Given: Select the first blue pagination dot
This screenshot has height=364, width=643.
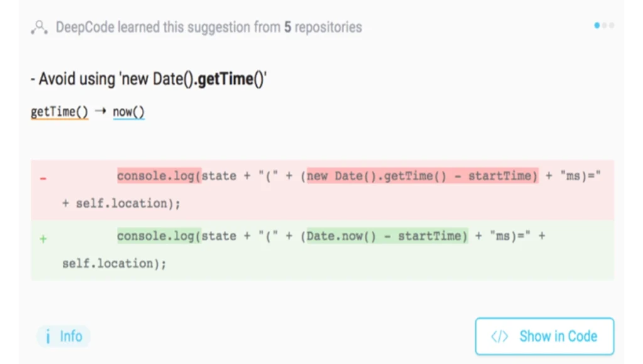Looking at the screenshot, I should (597, 25).
